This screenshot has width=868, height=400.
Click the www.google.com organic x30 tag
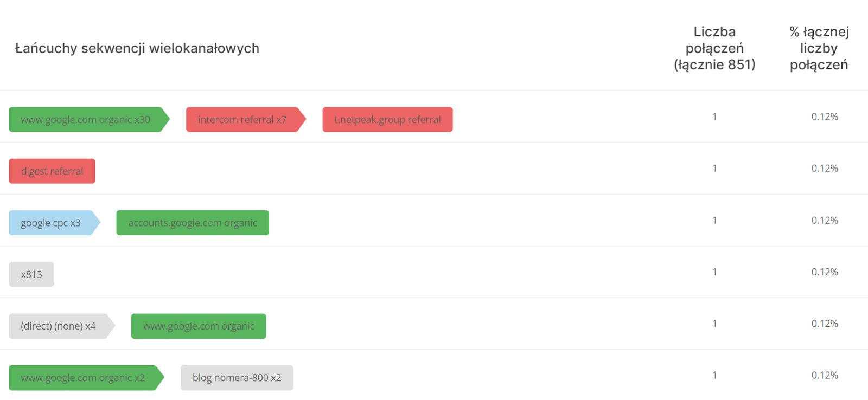coord(90,119)
